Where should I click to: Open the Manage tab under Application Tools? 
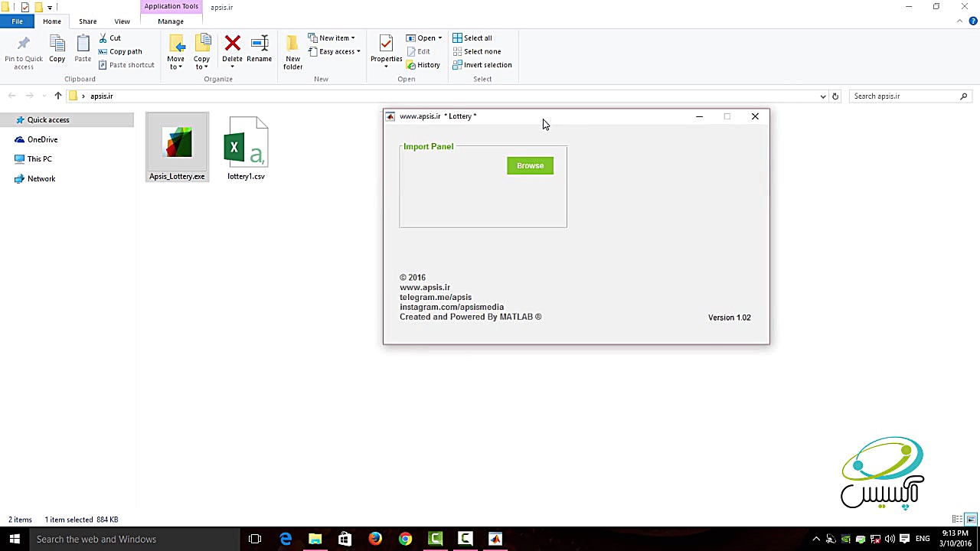point(171,21)
